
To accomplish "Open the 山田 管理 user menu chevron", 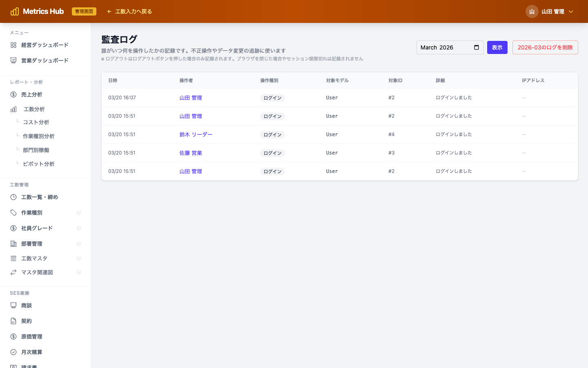I will coord(571,11).
